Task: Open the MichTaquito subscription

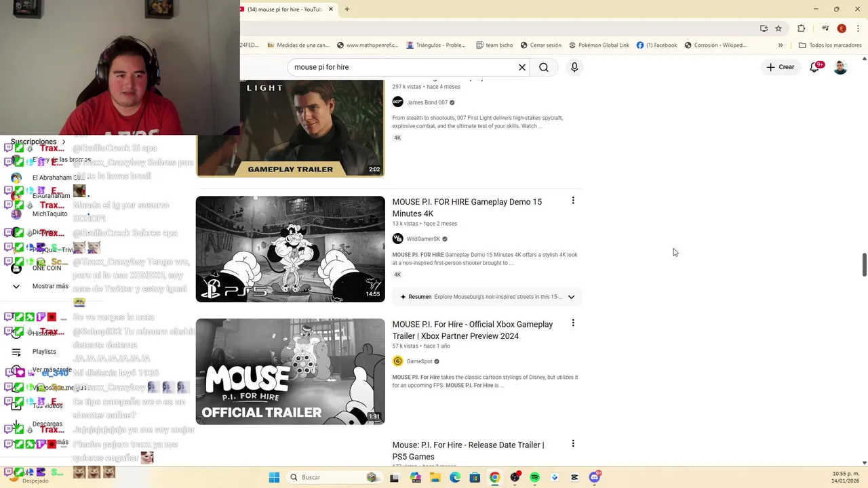Action: click(x=50, y=214)
